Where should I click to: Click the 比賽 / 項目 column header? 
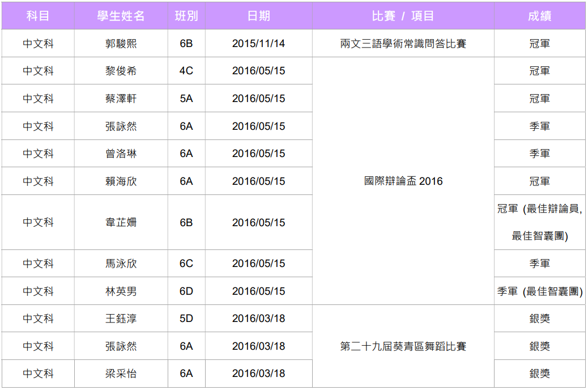coord(403,16)
